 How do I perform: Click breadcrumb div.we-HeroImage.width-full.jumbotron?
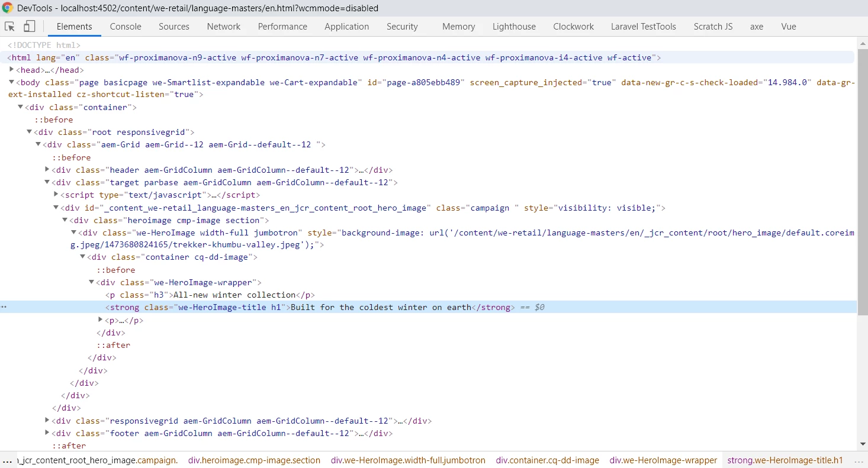tap(408, 460)
